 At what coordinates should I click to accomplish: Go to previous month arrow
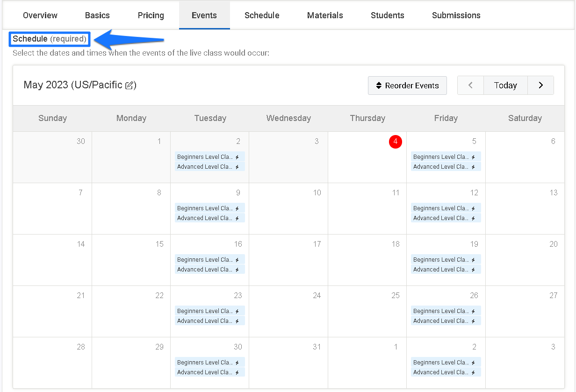pyautogui.click(x=470, y=86)
